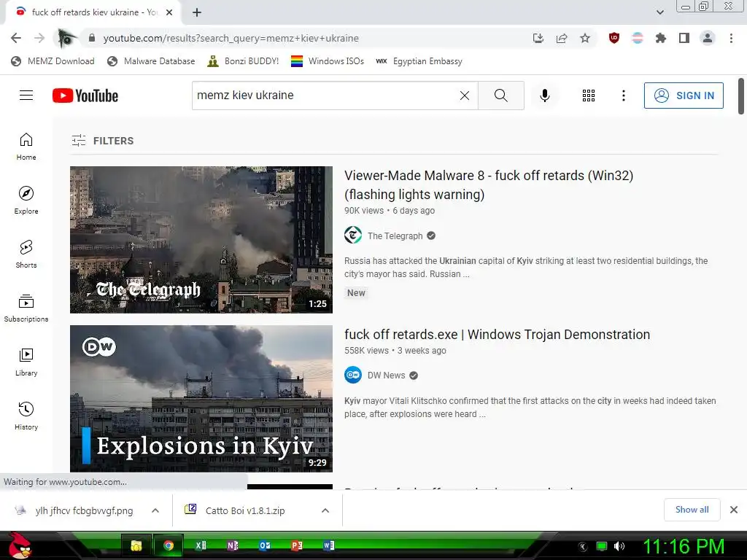
Task: Go to Home in sidebar
Action: pos(26,146)
